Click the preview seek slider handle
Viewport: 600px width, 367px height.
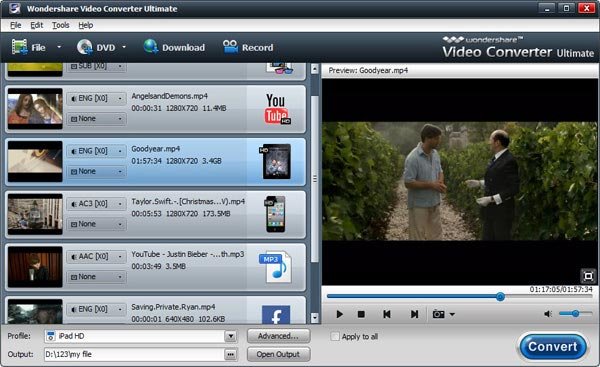[x=501, y=297]
